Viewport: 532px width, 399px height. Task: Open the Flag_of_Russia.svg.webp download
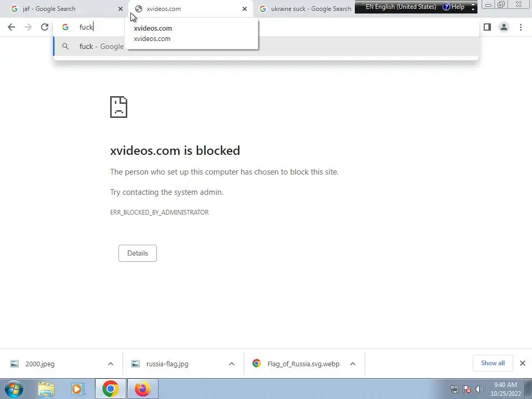click(x=303, y=364)
